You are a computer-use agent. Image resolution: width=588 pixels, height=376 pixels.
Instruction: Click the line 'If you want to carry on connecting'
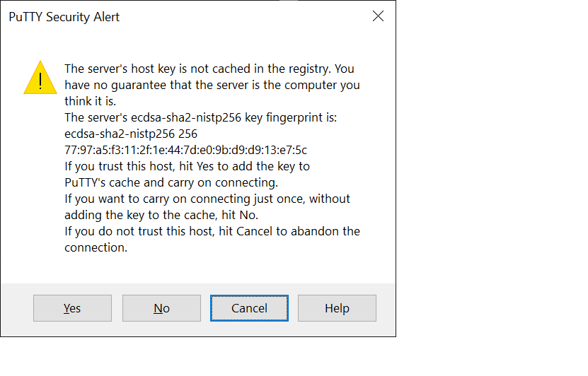point(207,199)
